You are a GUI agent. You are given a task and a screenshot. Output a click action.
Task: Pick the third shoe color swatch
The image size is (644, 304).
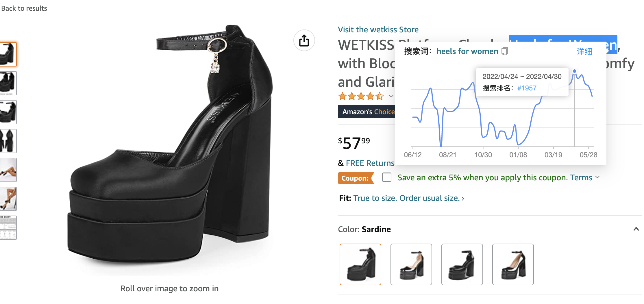pyautogui.click(x=462, y=264)
